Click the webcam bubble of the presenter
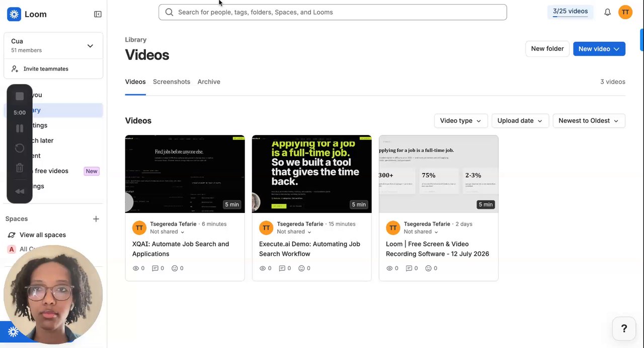Screen dimensions: 644x348 [x=53, y=295]
